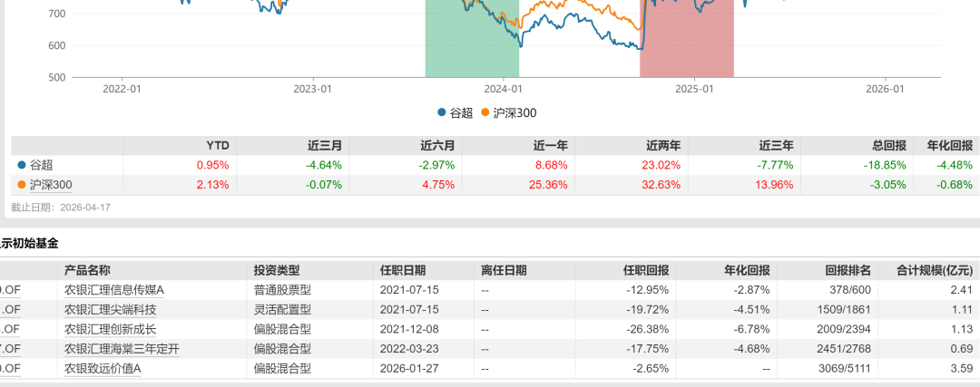Click the 投资类型 column header
The image size is (980, 387).
click(x=277, y=270)
